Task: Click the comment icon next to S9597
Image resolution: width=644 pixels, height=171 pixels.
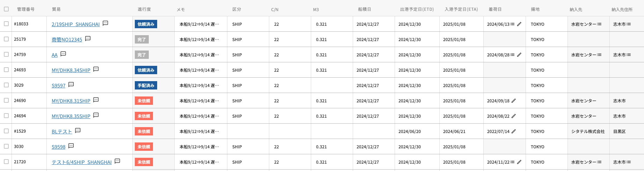Action: point(71,85)
